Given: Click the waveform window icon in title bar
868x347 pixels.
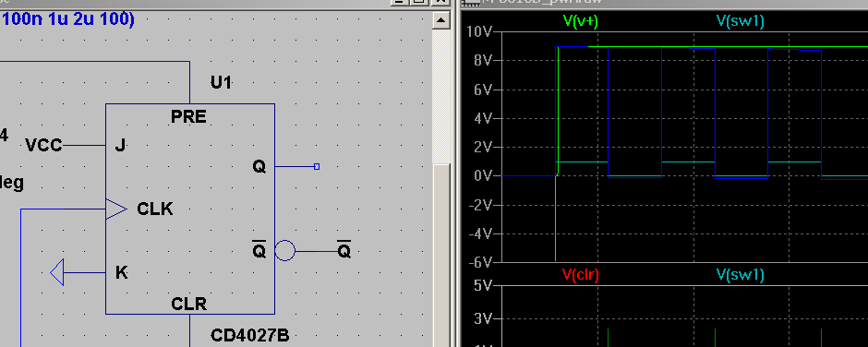Looking at the screenshot, I should (x=471, y=2).
